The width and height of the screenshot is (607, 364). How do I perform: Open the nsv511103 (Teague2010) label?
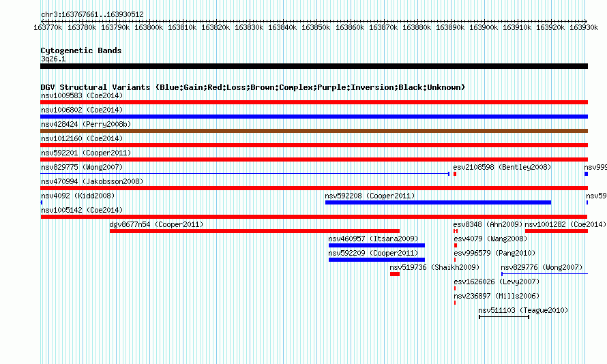[x=523, y=310]
